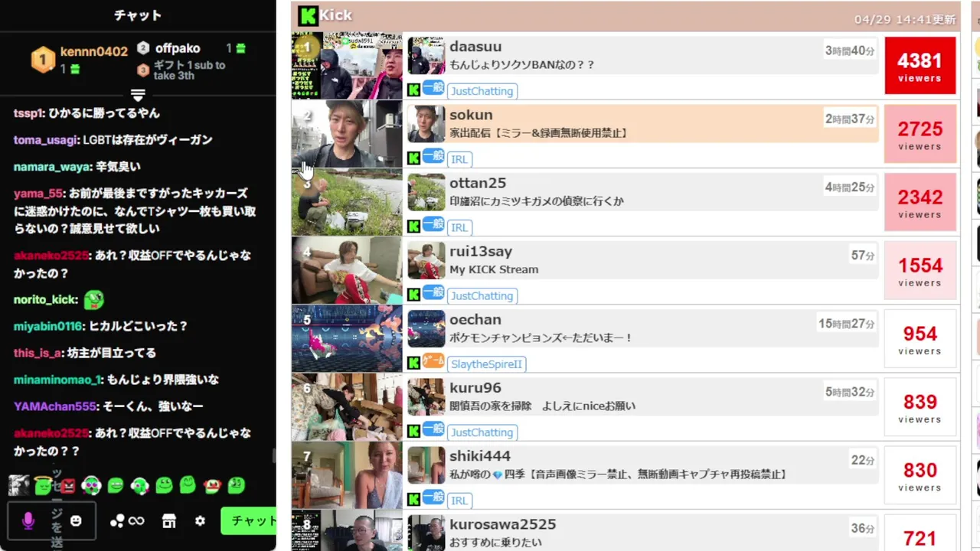Click the Kick logo in ranking header
980x551 pixels.
click(x=308, y=15)
